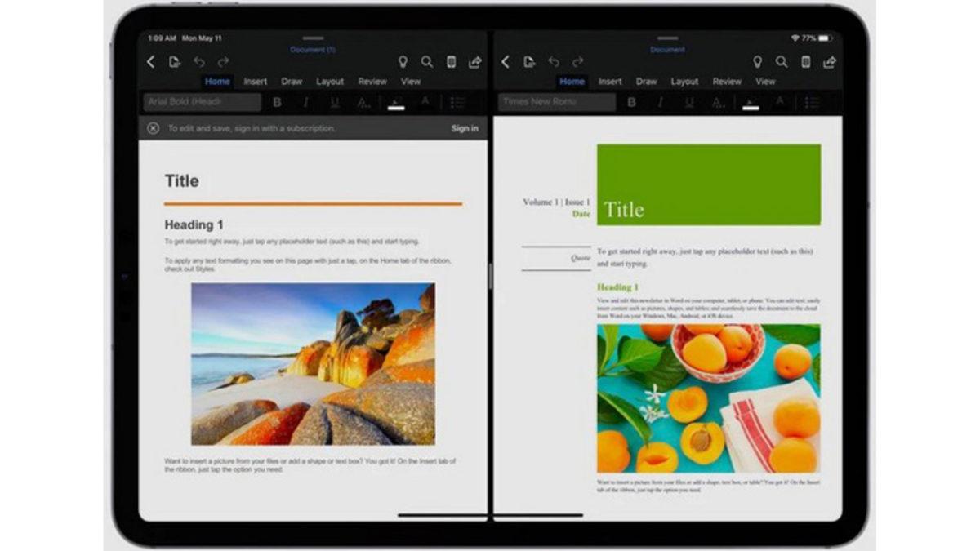Open Search in the right document toolbar

coord(782,61)
